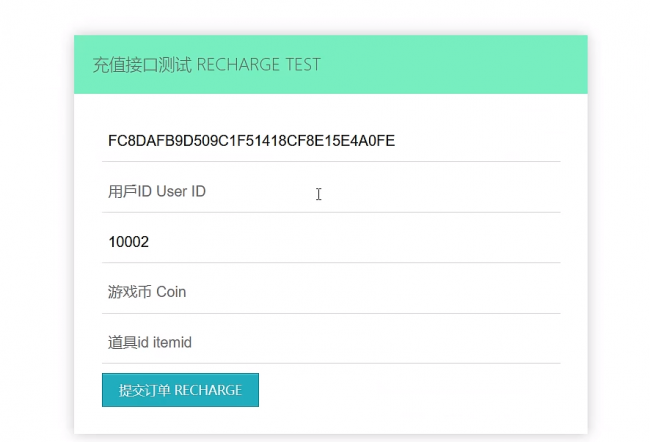
Task: Click the User ID placeholder text
Action: click(x=181, y=192)
